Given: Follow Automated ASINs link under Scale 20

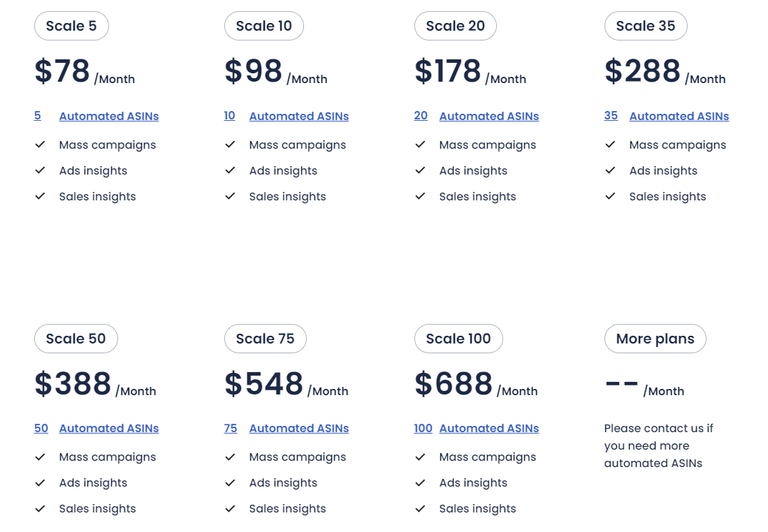Looking at the screenshot, I should [x=488, y=117].
